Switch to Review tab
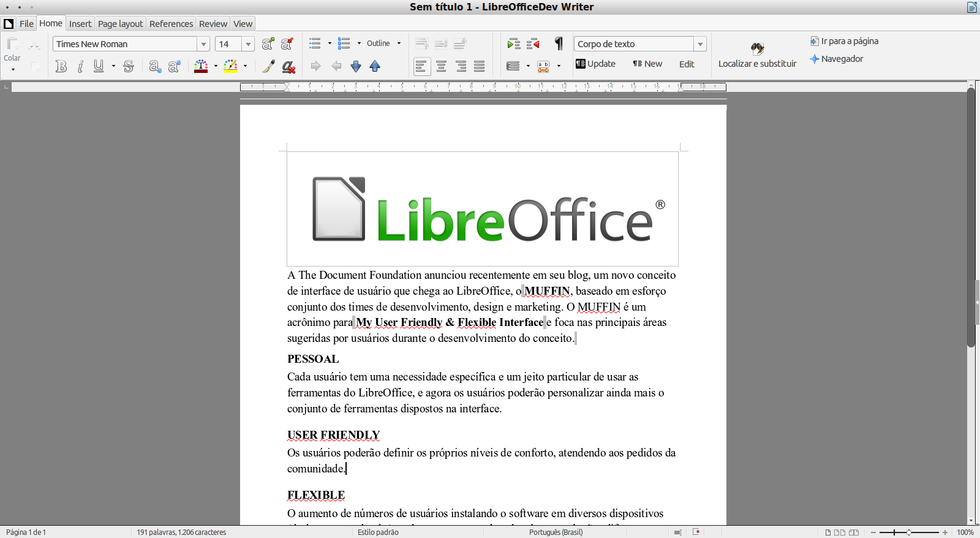 213,24
